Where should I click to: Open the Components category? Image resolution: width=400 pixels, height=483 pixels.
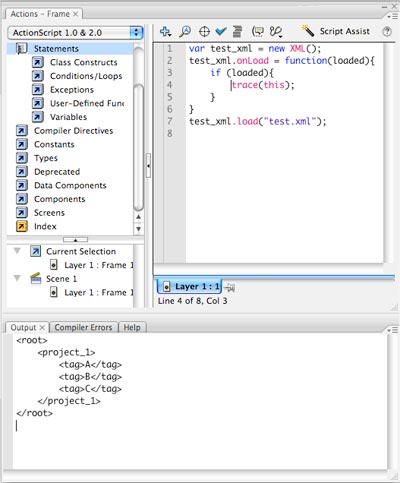click(x=60, y=199)
